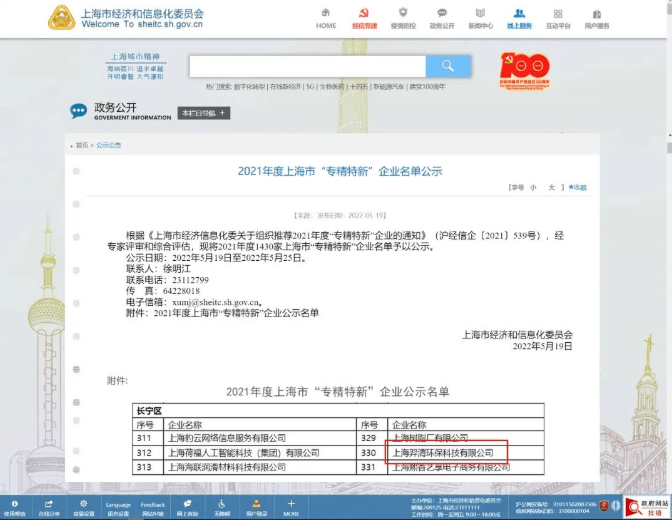Open the 经信党建 party emblem navigation item
Viewport: 672px width, 520px height.
pos(364,18)
